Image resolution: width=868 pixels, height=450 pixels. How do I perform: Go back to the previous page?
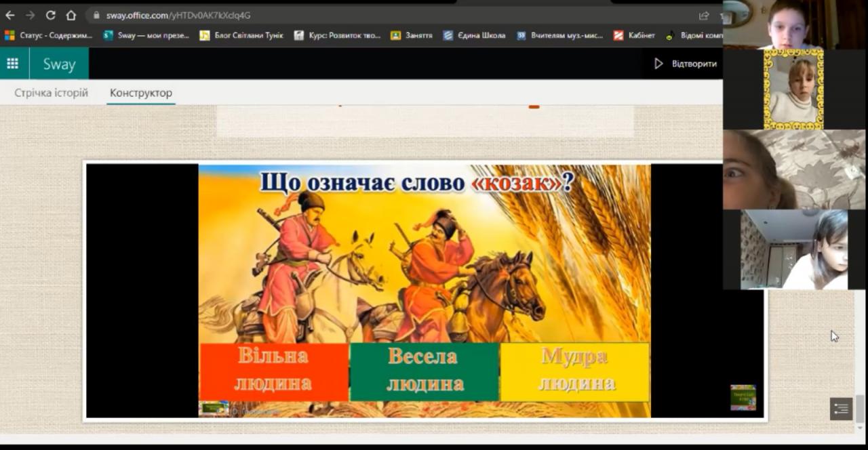(x=10, y=15)
